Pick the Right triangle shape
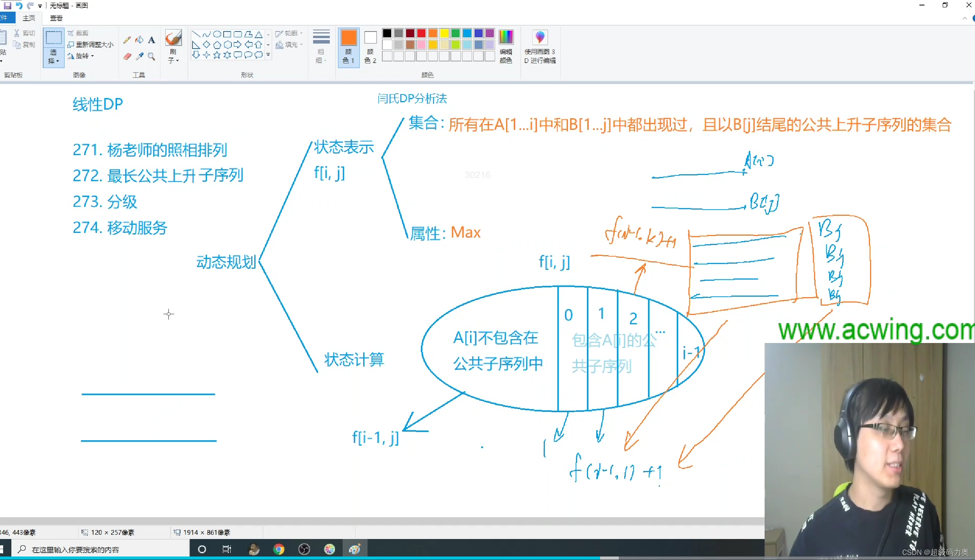This screenshot has height=560, width=975. pyautogui.click(x=196, y=45)
